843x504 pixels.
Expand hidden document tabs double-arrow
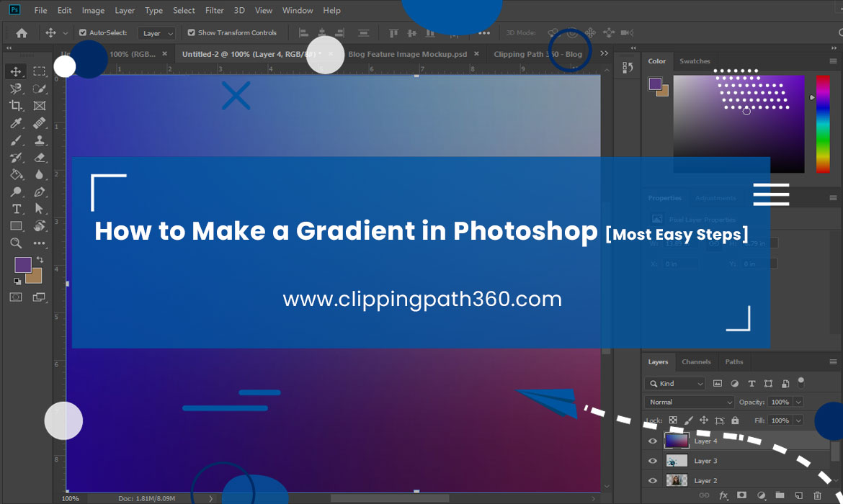pos(605,53)
